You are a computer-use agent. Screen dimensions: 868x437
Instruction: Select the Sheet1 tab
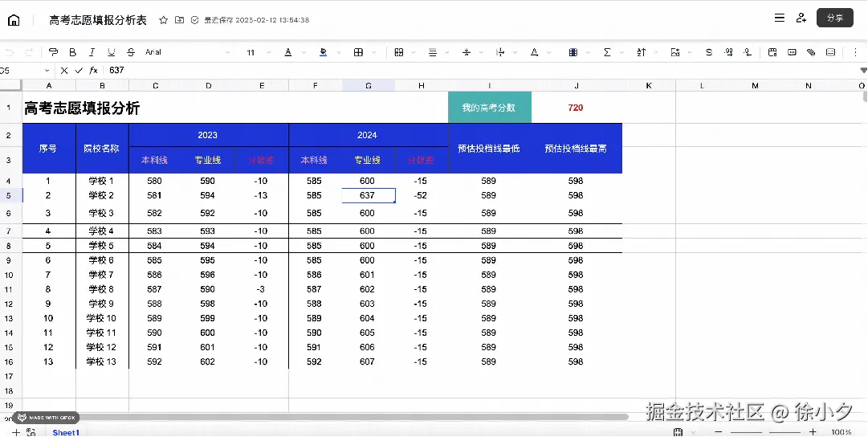point(66,432)
